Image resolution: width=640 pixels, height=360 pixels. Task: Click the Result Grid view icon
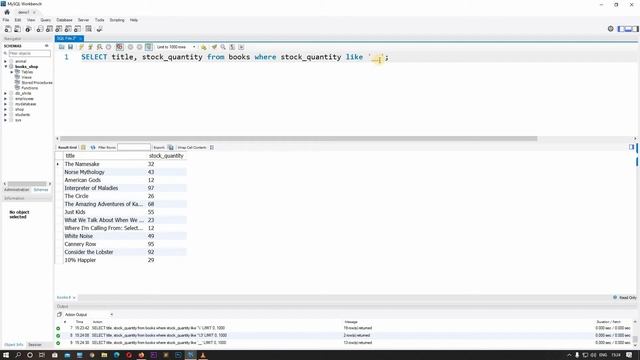click(x=83, y=147)
